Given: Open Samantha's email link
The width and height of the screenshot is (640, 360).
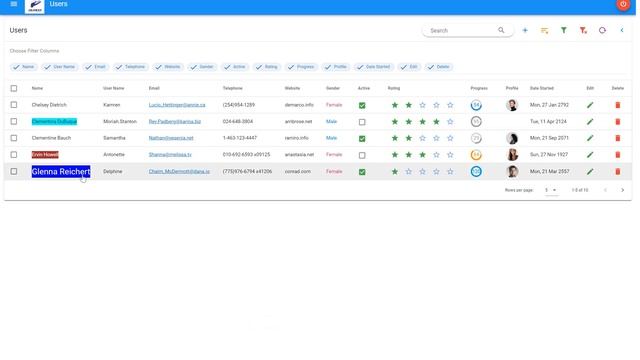Looking at the screenshot, I should [171, 138].
